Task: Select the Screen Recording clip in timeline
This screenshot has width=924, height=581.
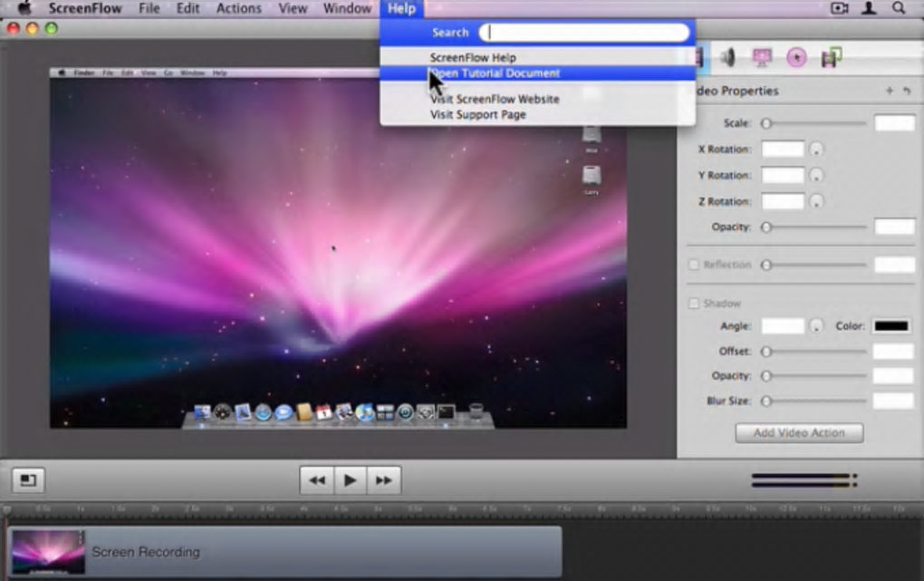Action: point(284,551)
